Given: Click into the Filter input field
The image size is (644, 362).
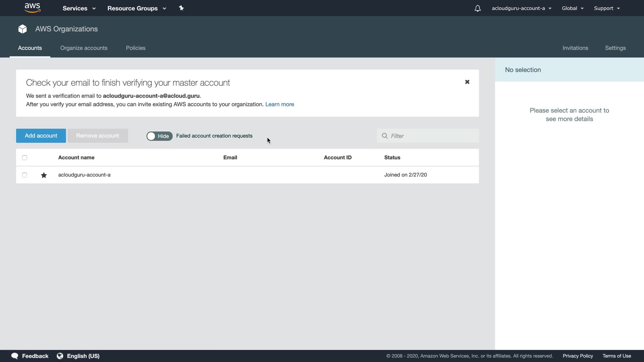Looking at the screenshot, I should [x=433, y=136].
